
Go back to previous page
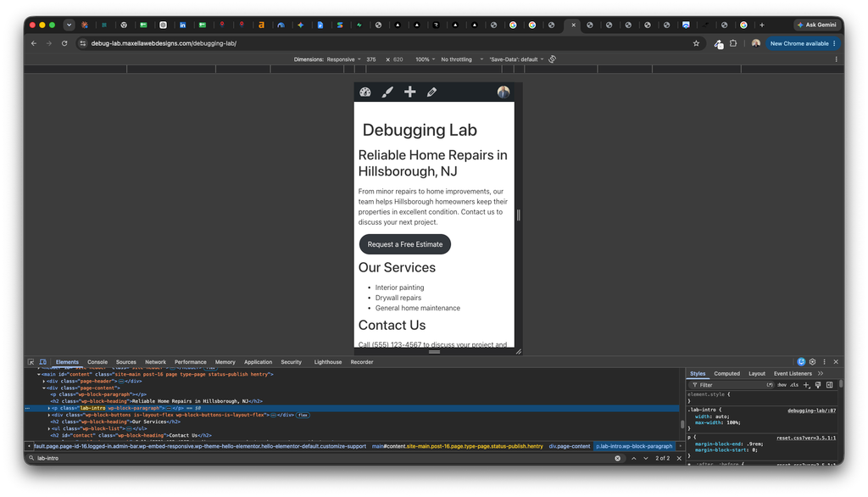(34, 43)
